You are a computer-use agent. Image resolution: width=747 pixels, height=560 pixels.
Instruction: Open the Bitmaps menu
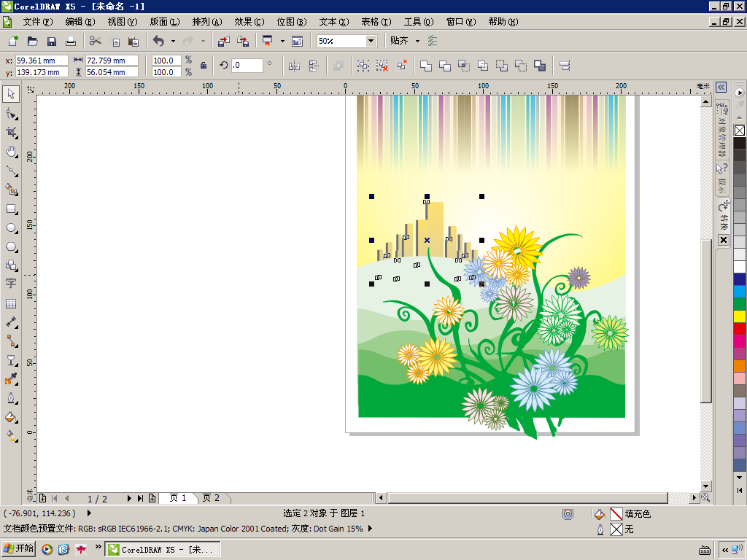click(292, 22)
